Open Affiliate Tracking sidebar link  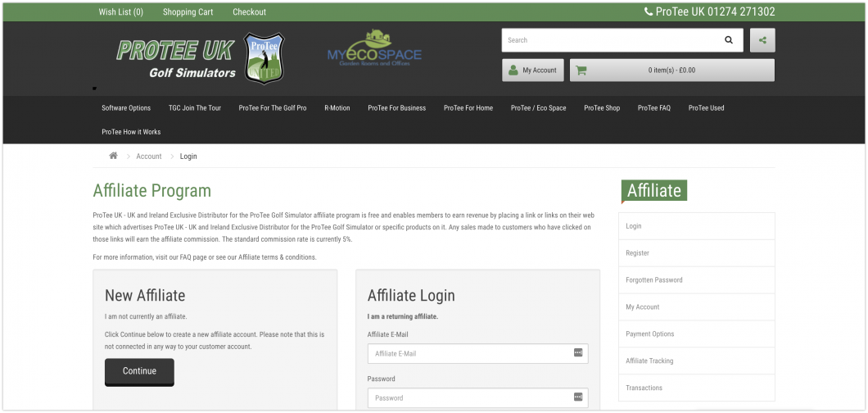click(696, 361)
